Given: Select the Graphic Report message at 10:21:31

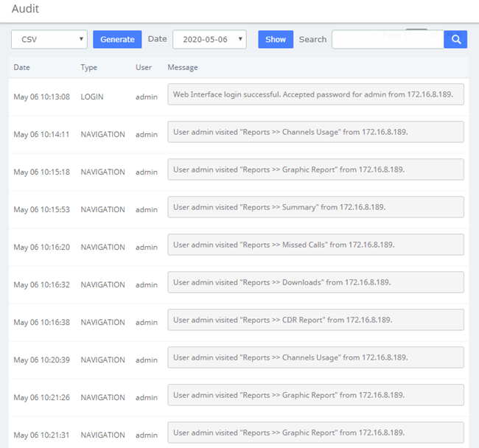Looking at the screenshot, I should click(316, 433).
